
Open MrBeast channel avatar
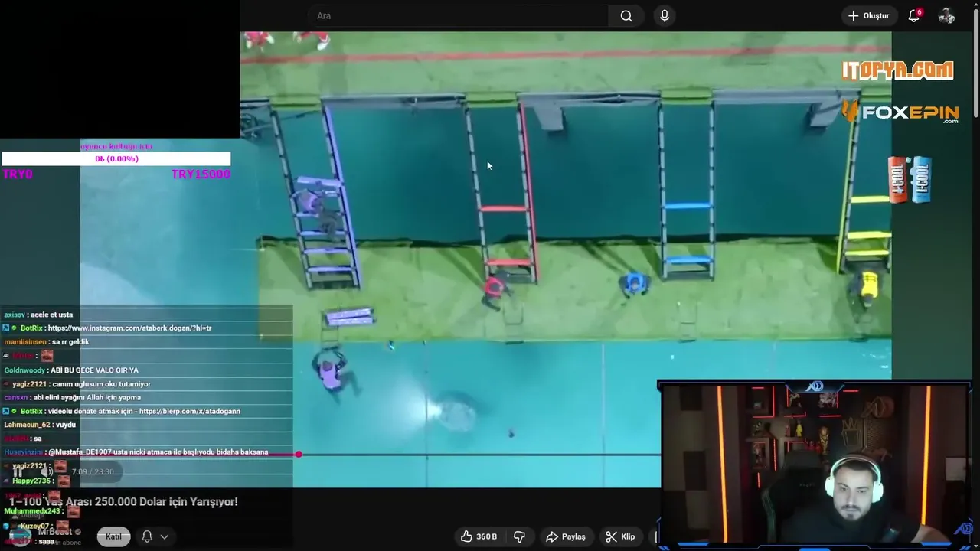click(20, 536)
